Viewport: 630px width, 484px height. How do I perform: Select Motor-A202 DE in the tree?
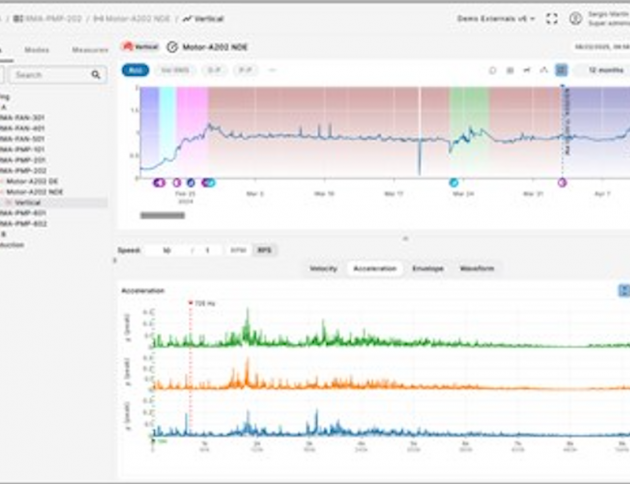coord(40,181)
